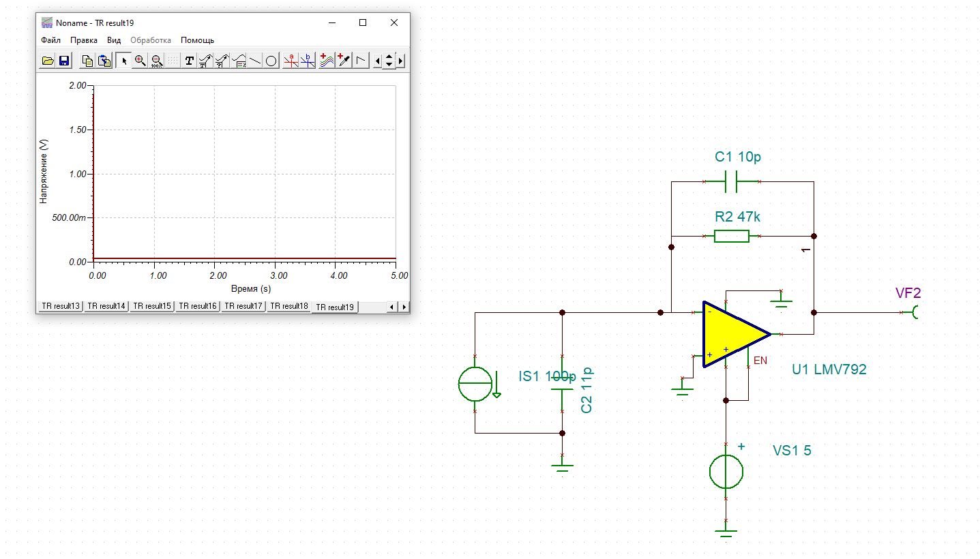The height and width of the screenshot is (559, 980).
Task: Toggle the grid dots button
Action: click(173, 61)
